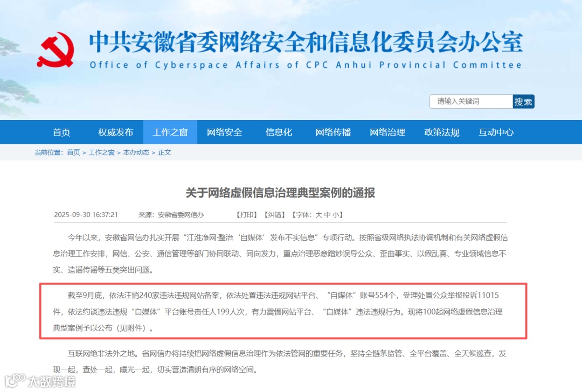Click the paragraph beginning 互联网绝非法外之地
The width and height of the screenshot is (582, 392).
pos(280,361)
